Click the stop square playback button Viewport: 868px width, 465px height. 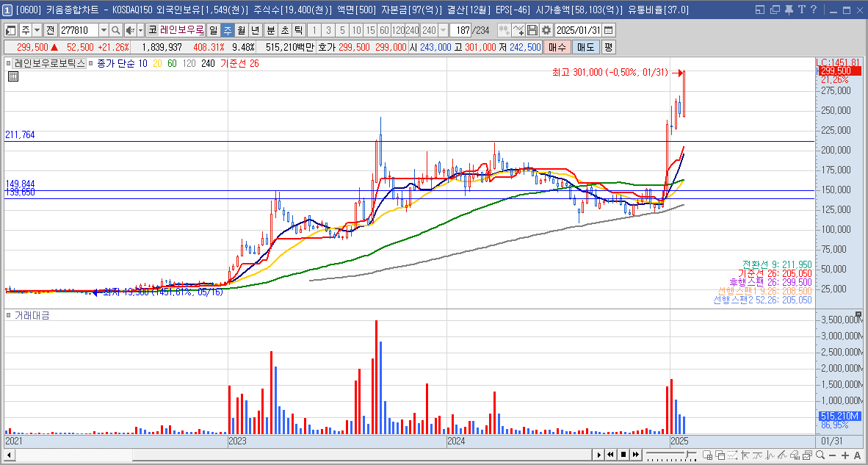click(623, 455)
